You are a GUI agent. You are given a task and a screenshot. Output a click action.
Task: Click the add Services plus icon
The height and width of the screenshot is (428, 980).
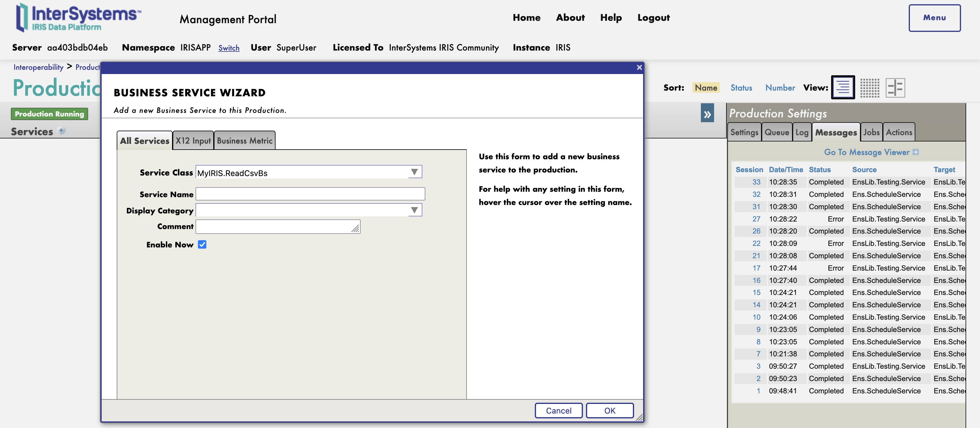61,131
